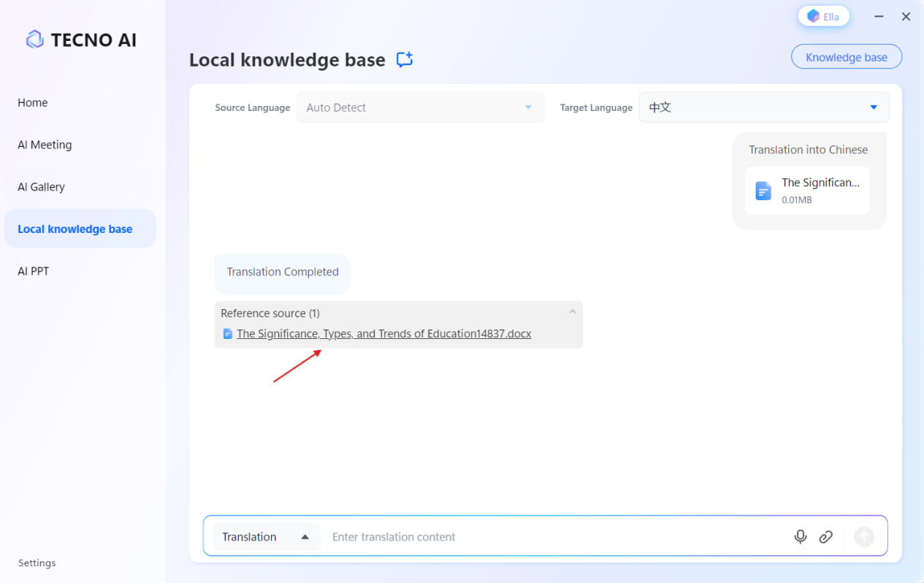Switch to AI PPT section
The width and height of the screenshot is (924, 583).
[33, 271]
